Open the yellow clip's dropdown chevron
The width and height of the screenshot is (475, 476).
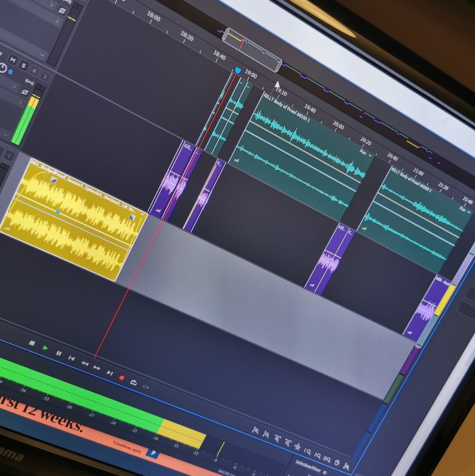click(142, 213)
